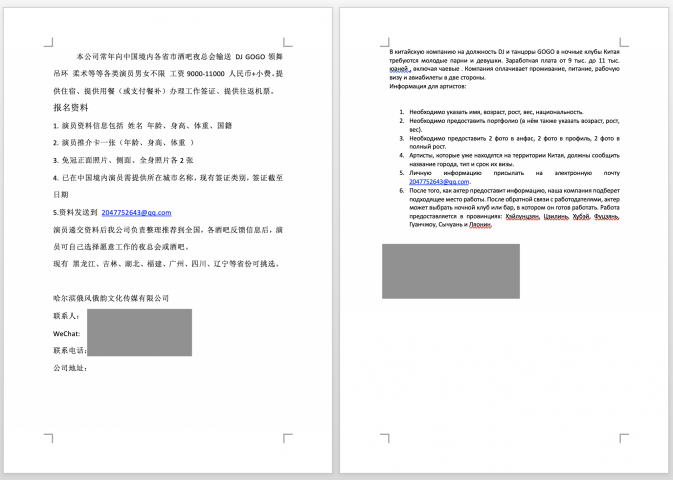673x480 pixels.
Task: Click the line starting 员可自己选择愿意工作
Action: 121,247
